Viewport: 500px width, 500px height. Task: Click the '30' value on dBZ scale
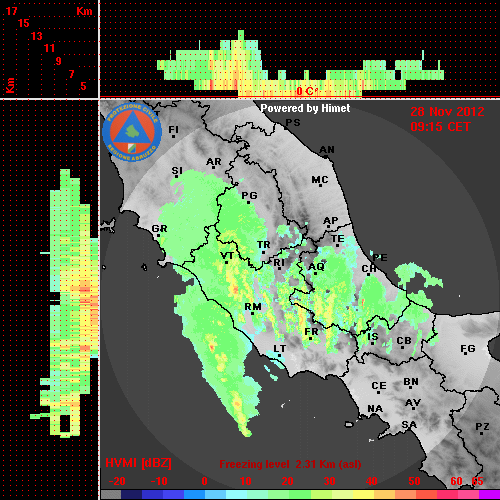pos(329,481)
